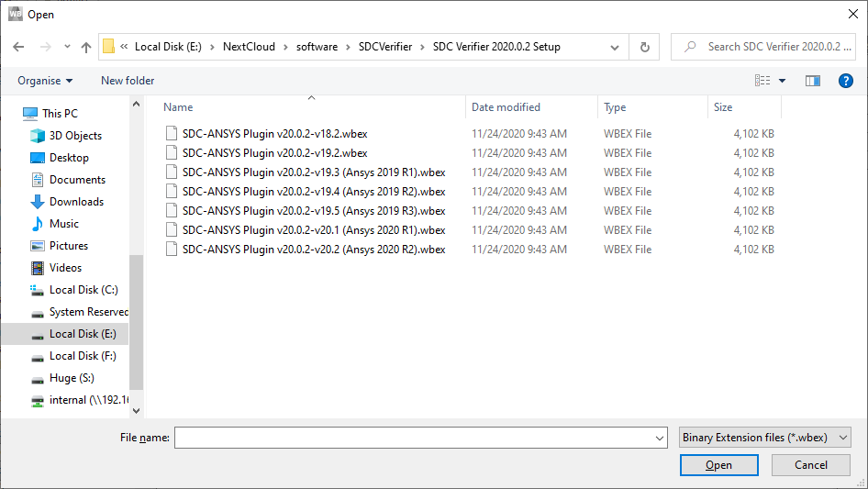Open recent locations dropdown arrow

67,47
